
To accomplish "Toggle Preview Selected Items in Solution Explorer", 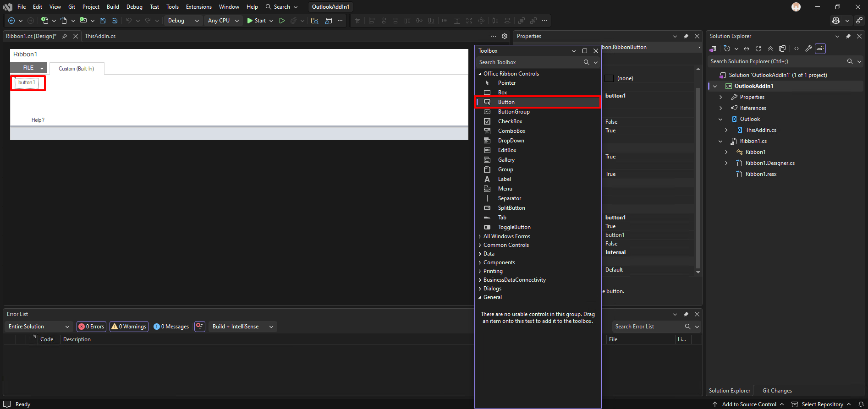I will [820, 49].
